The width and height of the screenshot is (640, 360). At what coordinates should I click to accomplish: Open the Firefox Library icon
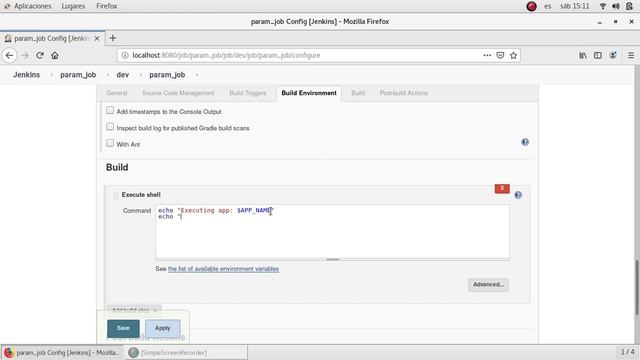click(x=583, y=55)
